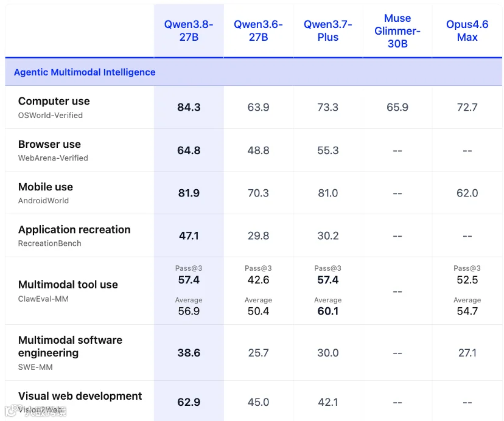Click the WebArena-Verified benchmark name

53,158
